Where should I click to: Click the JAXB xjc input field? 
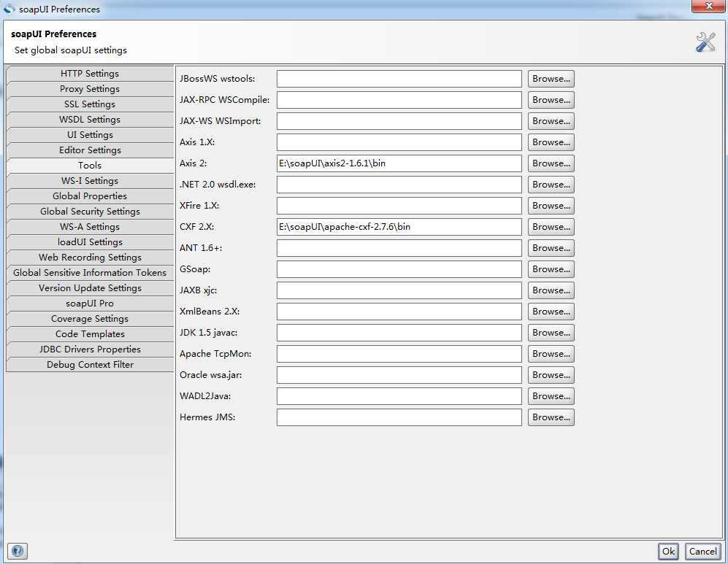[x=399, y=290]
